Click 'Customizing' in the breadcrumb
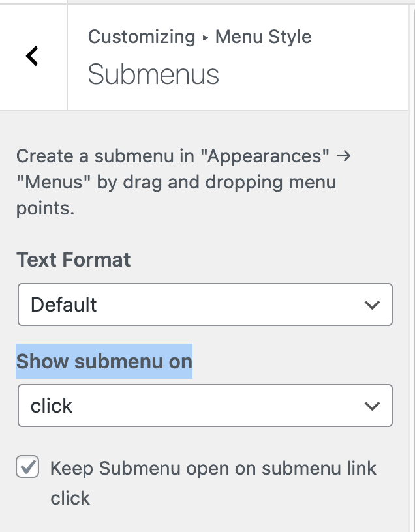 142,37
